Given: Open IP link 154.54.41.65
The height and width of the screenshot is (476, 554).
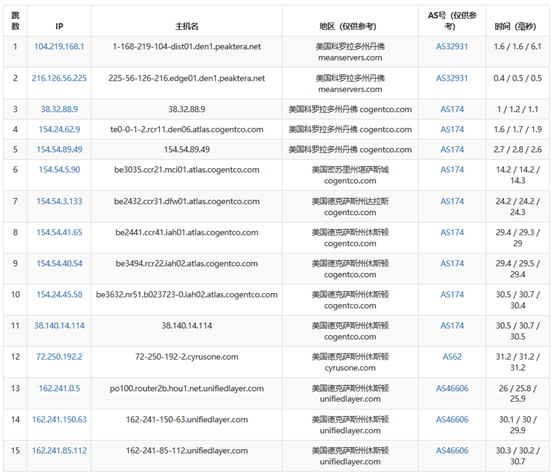Looking at the screenshot, I should coord(59,233).
